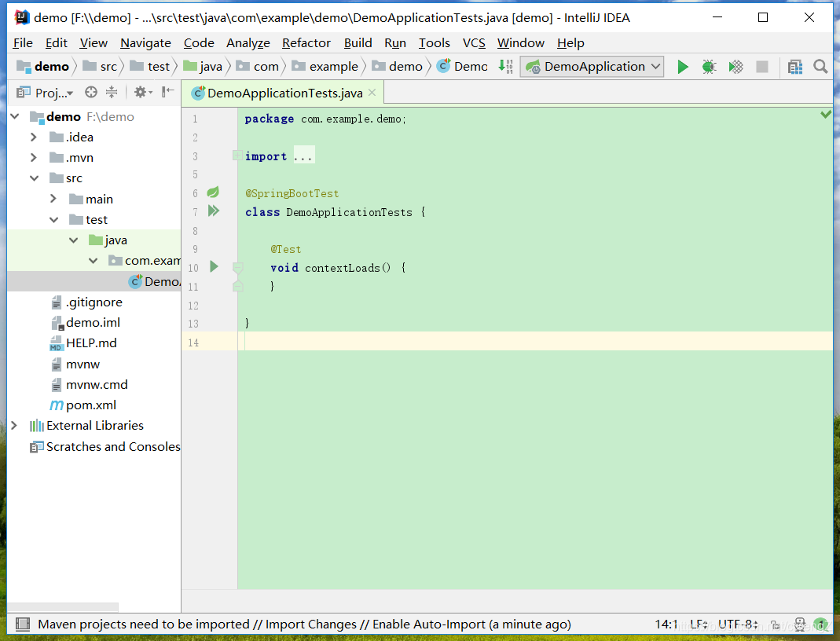Place caret on empty line 14
The image size is (840, 641).
(534, 341)
